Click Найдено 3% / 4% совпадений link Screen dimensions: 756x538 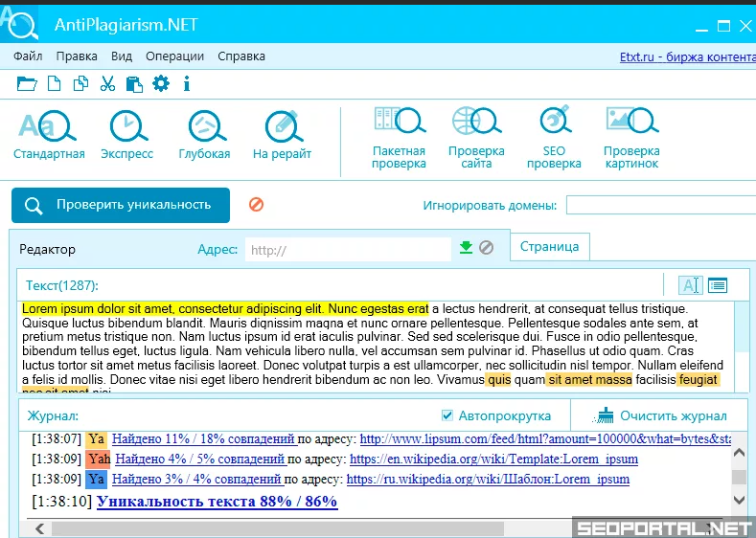point(196,480)
